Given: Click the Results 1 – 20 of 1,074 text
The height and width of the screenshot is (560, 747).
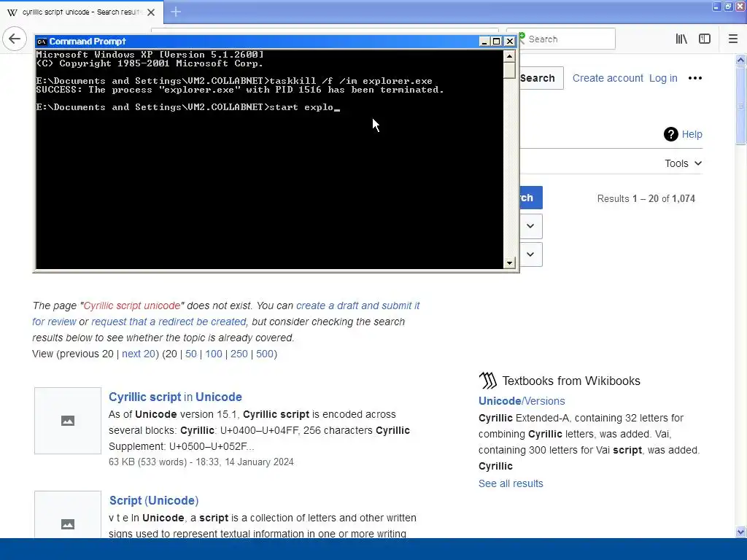Looking at the screenshot, I should point(646,198).
